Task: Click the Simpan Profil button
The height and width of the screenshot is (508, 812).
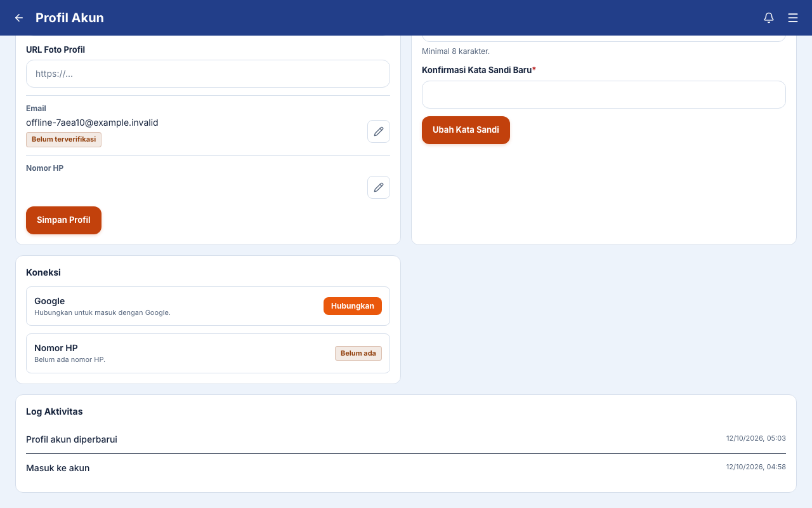Action: click(63, 220)
